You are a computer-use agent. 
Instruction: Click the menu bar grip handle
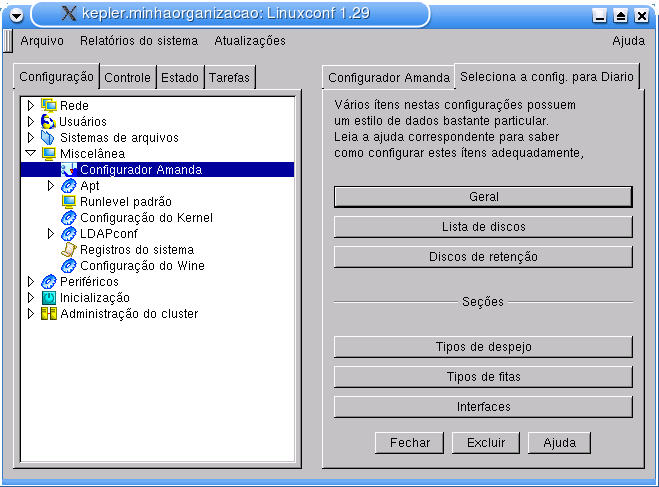[8, 41]
